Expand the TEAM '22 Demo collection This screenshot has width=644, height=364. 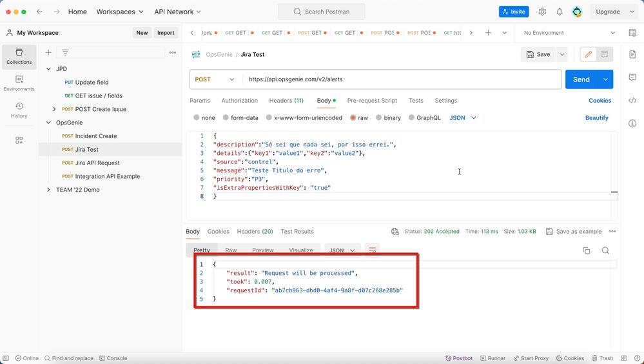[48, 190]
